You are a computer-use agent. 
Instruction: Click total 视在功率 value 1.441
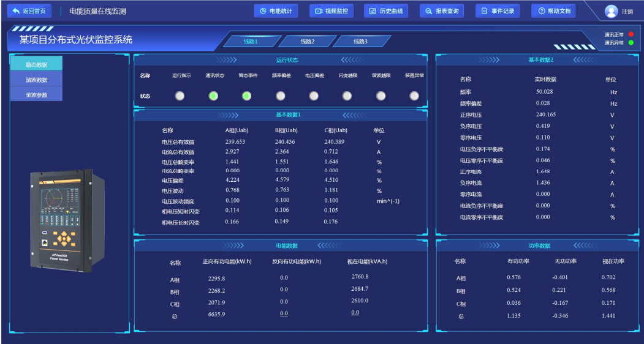pos(608,316)
